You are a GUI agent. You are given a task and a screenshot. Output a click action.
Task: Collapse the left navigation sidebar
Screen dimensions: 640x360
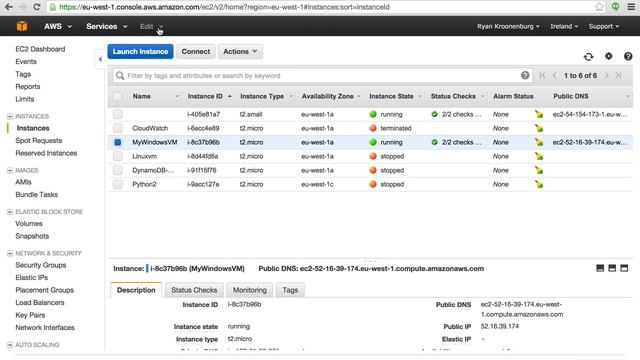pos(100,60)
